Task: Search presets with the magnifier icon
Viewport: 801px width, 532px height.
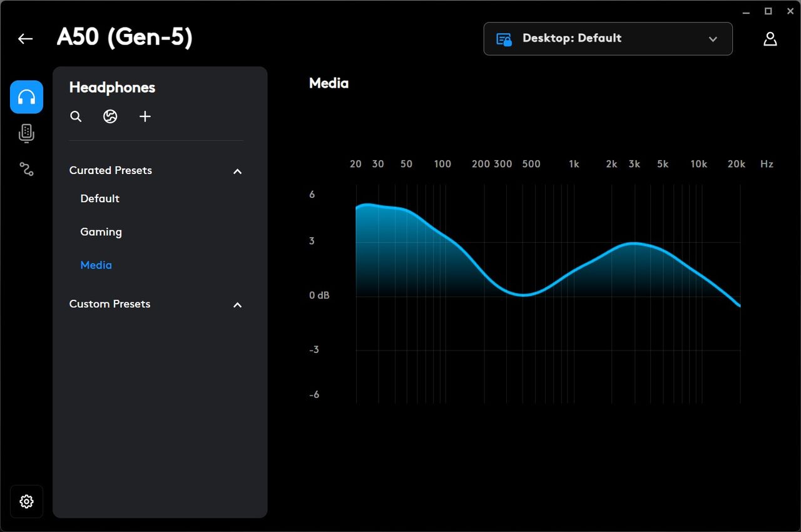Action: [76, 116]
